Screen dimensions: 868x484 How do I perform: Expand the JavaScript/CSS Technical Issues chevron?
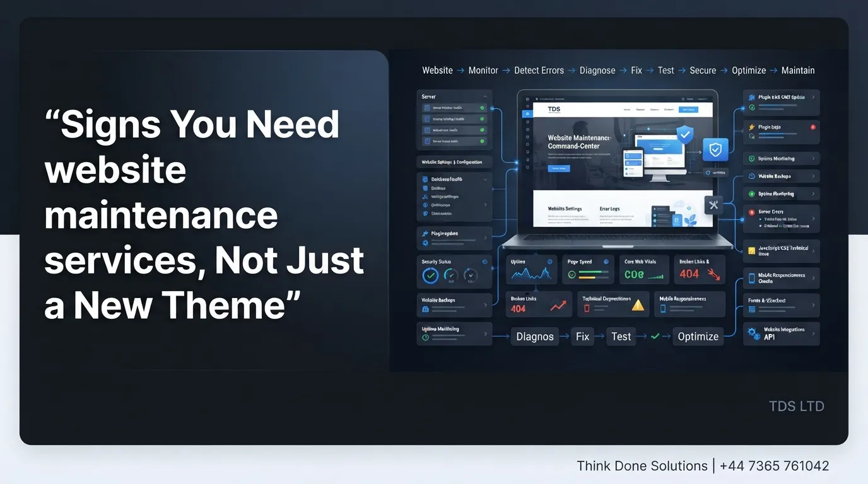pos(813,250)
